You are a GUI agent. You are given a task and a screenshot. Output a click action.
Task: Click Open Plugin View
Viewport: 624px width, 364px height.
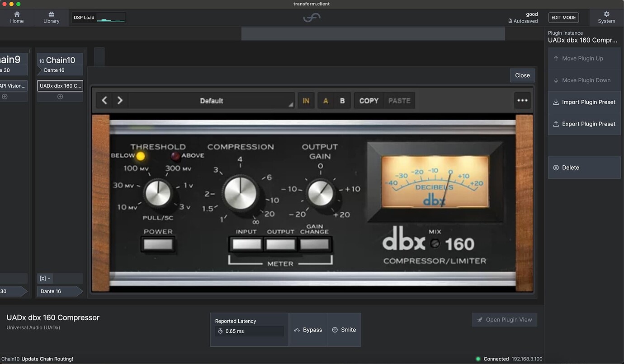tap(504, 320)
